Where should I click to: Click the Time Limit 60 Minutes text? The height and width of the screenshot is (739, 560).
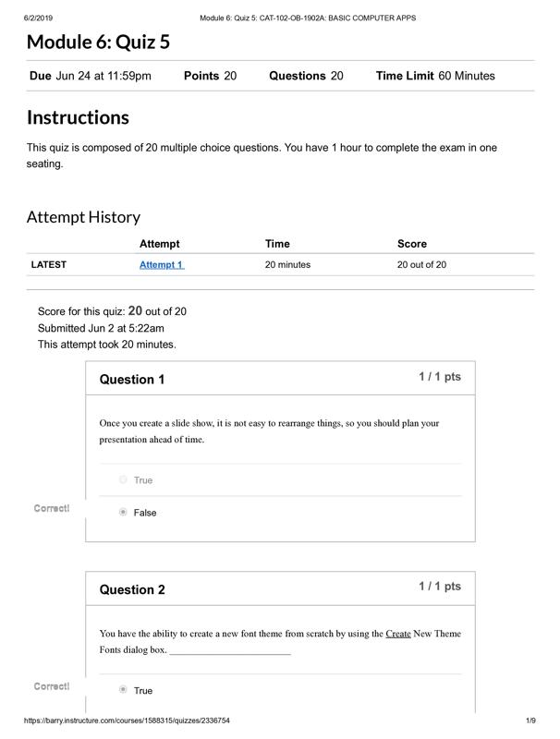[435, 76]
